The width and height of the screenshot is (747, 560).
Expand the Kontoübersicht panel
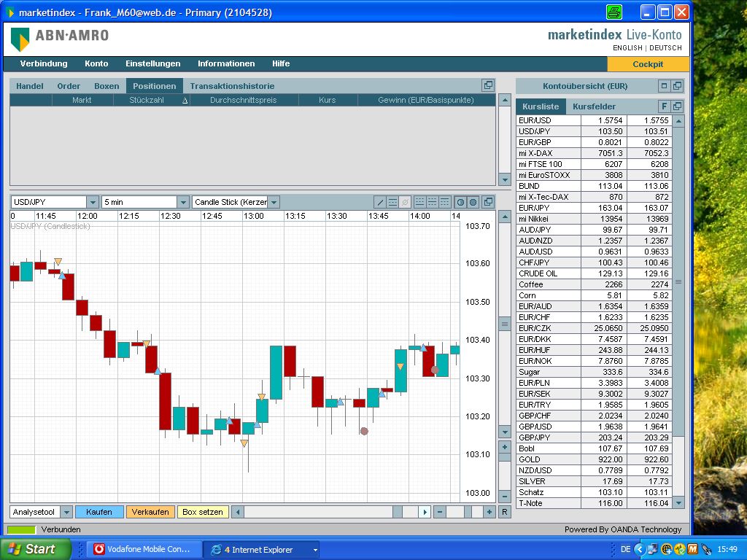(664, 86)
